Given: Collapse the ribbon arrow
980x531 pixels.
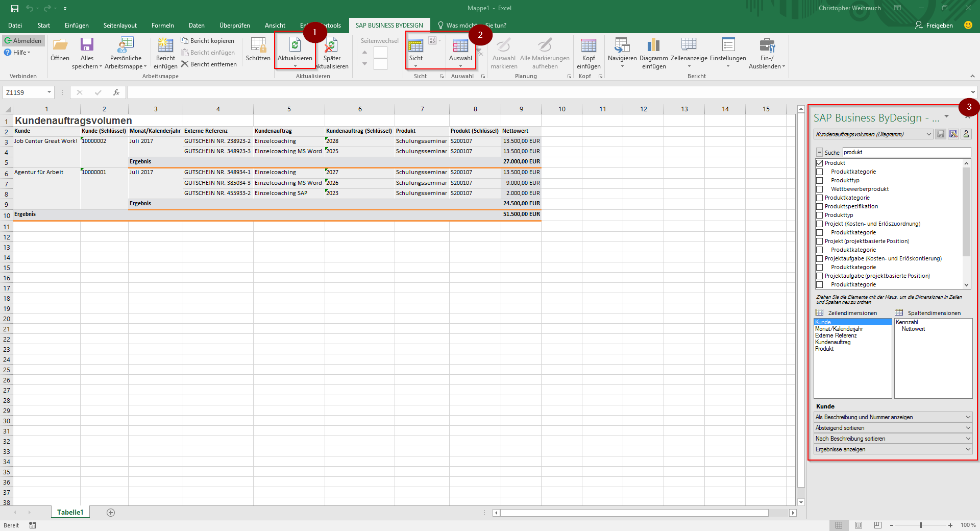Looking at the screenshot, I should (x=972, y=76).
